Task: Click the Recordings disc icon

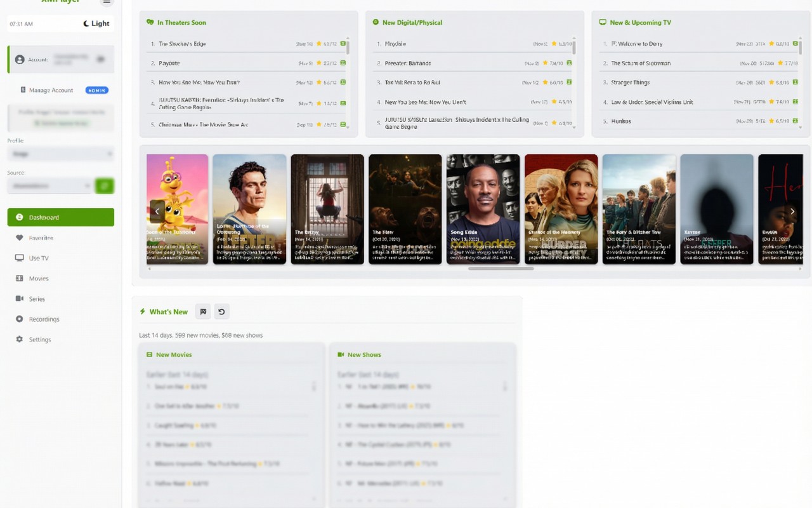Action: pyautogui.click(x=19, y=319)
